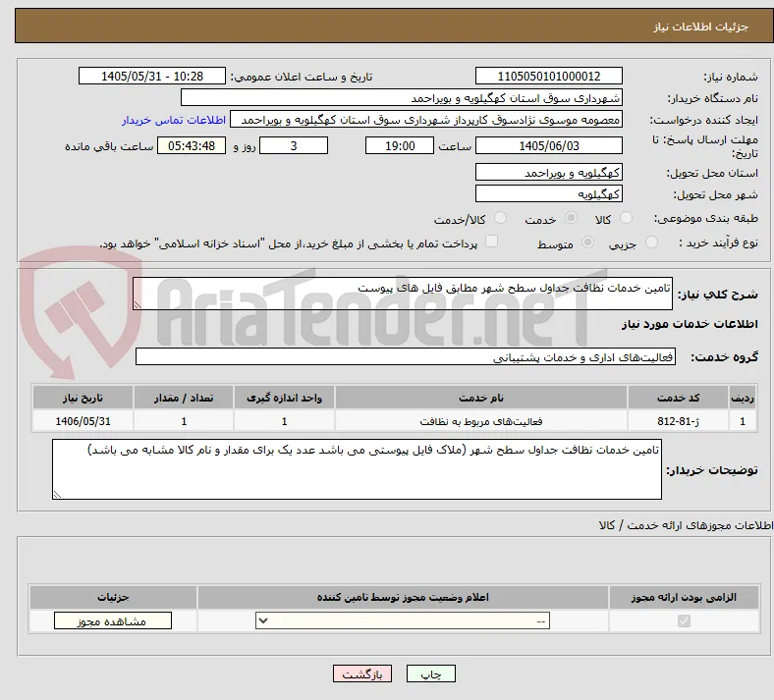Click the جزئیات column header

click(113, 597)
